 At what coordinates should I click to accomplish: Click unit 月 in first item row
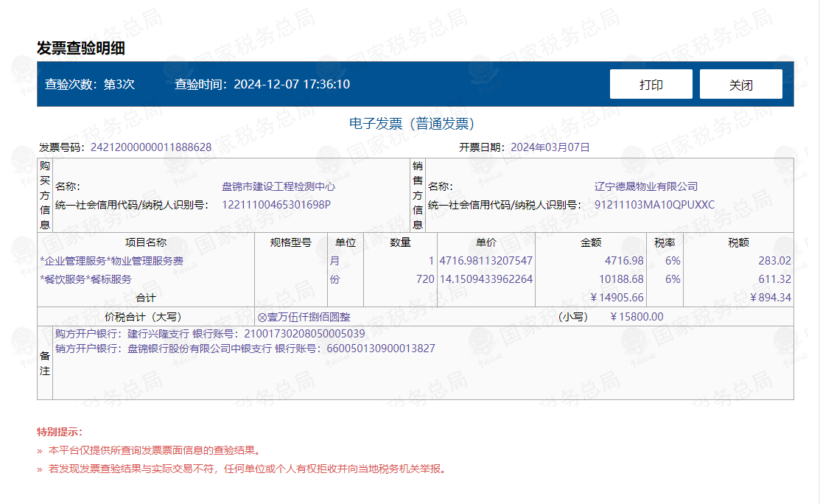point(334,261)
